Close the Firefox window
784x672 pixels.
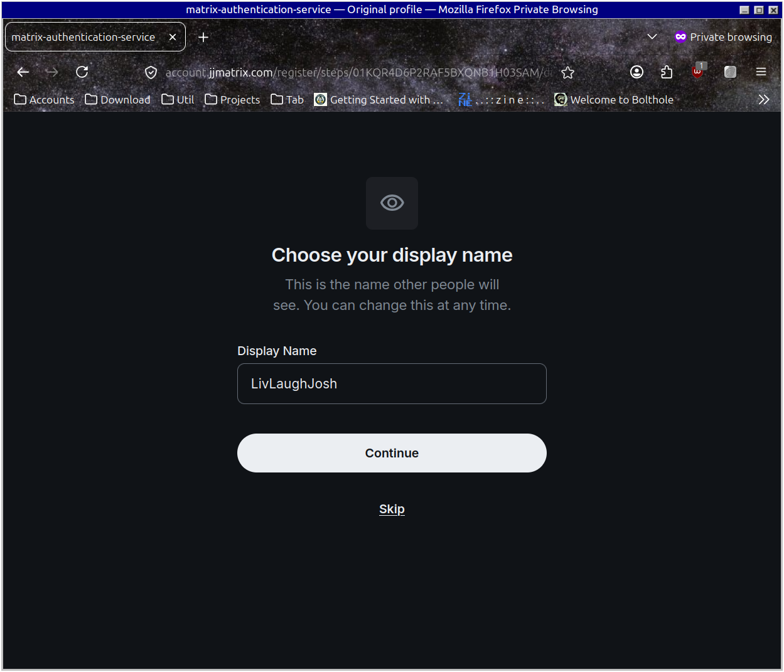click(773, 10)
